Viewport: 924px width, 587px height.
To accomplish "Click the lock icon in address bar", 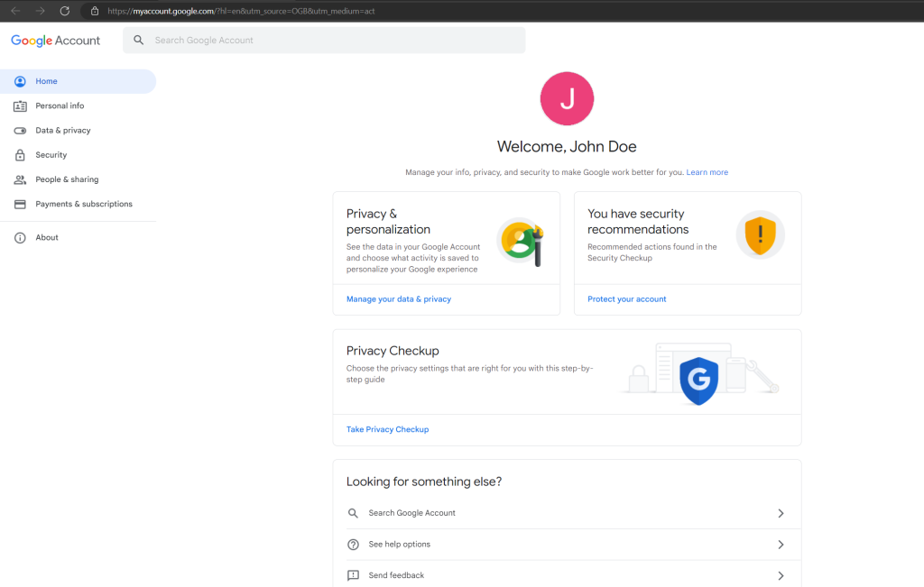I will point(94,11).
